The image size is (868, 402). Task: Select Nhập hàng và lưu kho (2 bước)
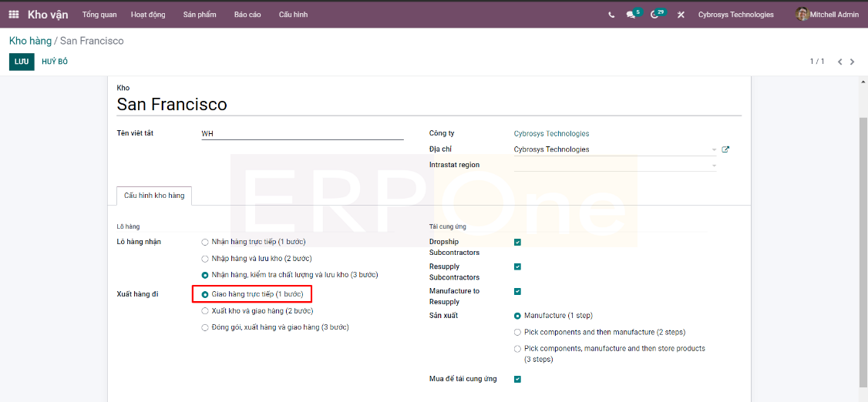coord(205,259)
